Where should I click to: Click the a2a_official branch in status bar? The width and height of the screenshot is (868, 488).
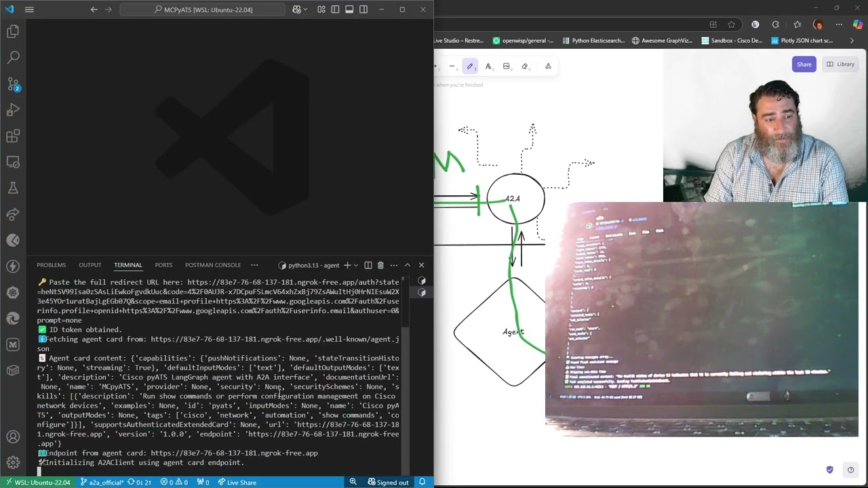pos(102,482)
